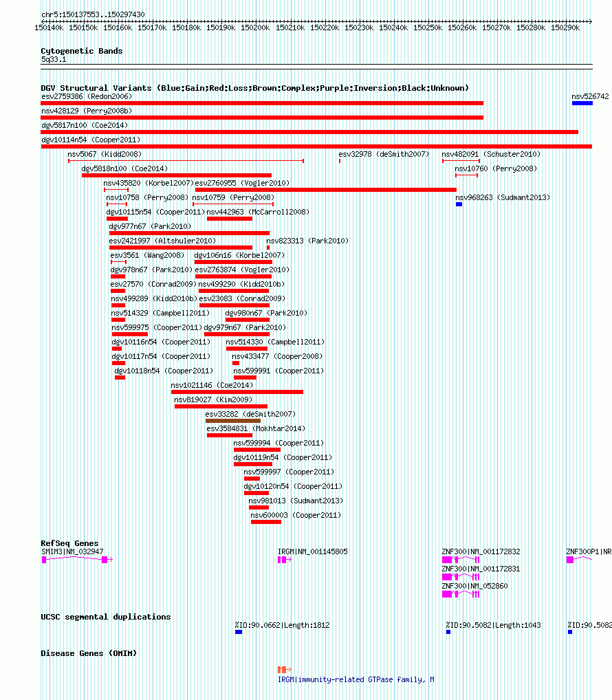Click esv2421997 (Altshuler2010) label
The height and width of the screenshot is (700, 612).
coord(162,241)
